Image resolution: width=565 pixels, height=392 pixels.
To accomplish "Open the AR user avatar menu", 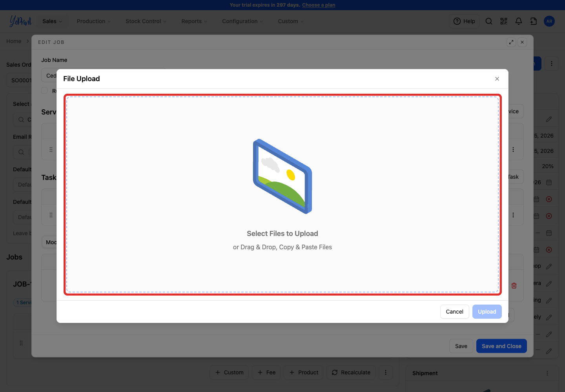I will 549,21.
